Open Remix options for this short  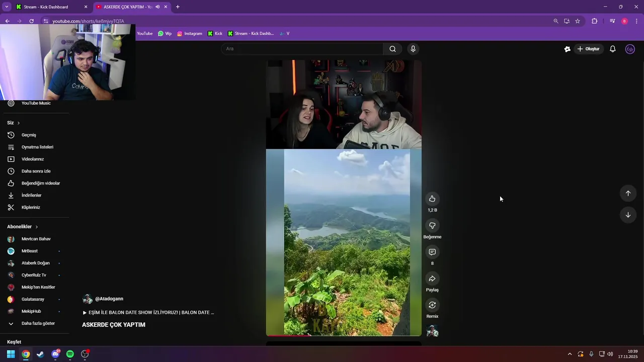pyautogui.click(x=432, y=305)
